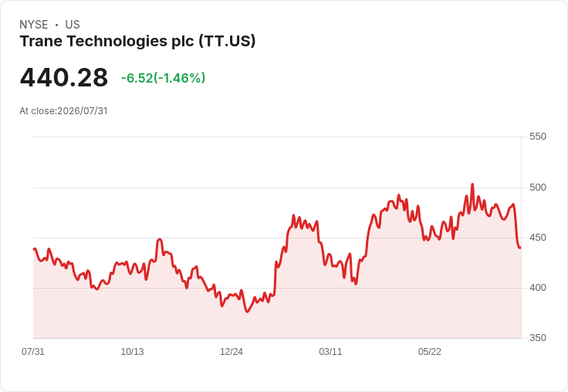Click the NYSE exchange label

tap(34, 25)
